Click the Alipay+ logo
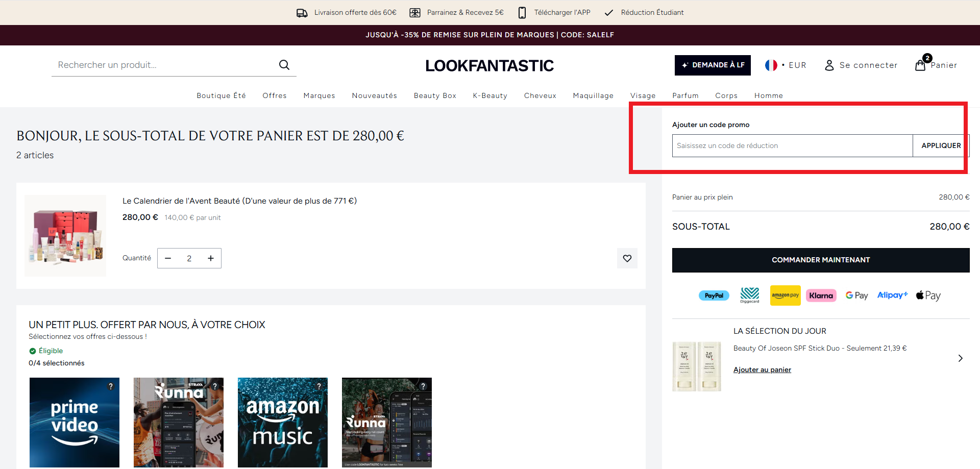The width and height of the screenshot is (980, 469). coord(893,295)
